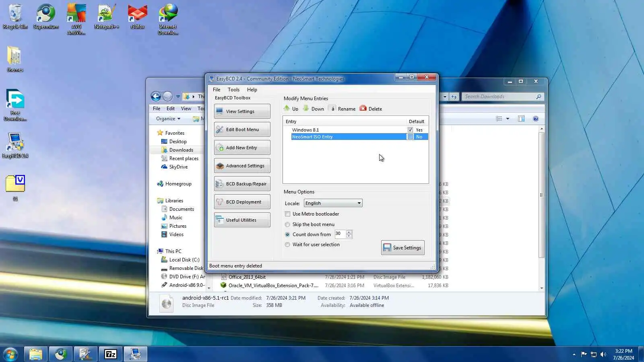
Task: Click the Add New Entry toolbox button
Action: (x=242, y=148)
